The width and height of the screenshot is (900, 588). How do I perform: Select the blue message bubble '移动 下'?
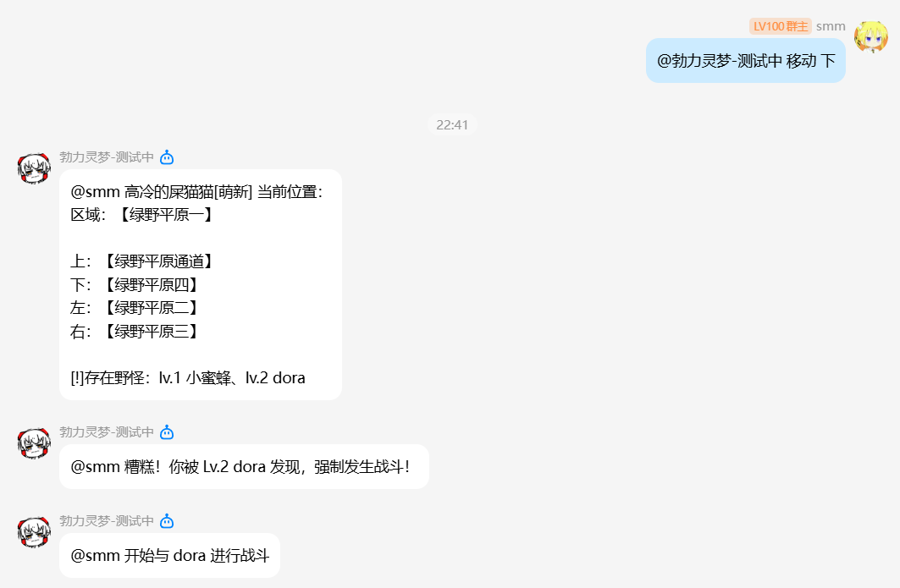coord(746,61)
